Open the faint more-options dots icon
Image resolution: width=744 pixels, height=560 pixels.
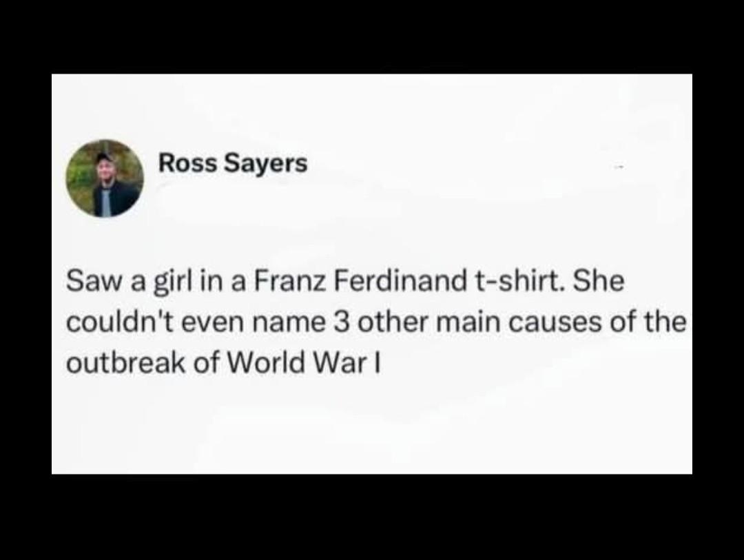pyautogui.click(x=619, y=167)
